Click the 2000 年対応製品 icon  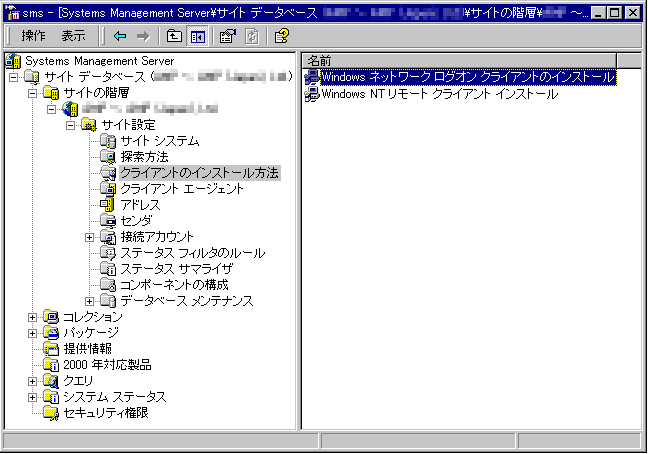51,365
